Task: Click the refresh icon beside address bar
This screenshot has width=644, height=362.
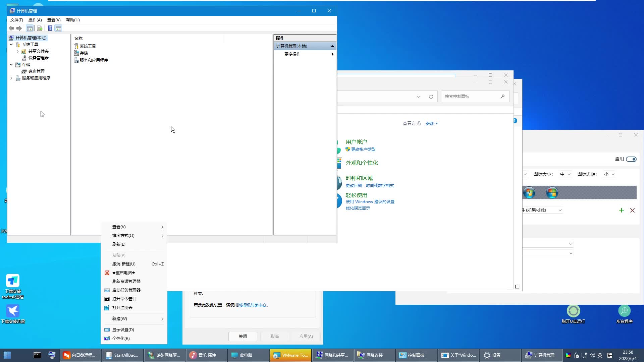Action: pyautogui.click(x=431, y=97)
